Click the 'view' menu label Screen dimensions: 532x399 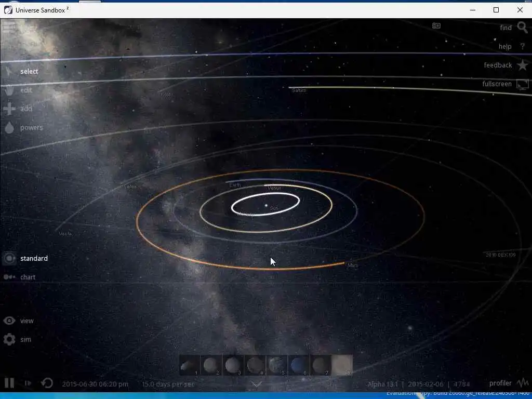27,321
